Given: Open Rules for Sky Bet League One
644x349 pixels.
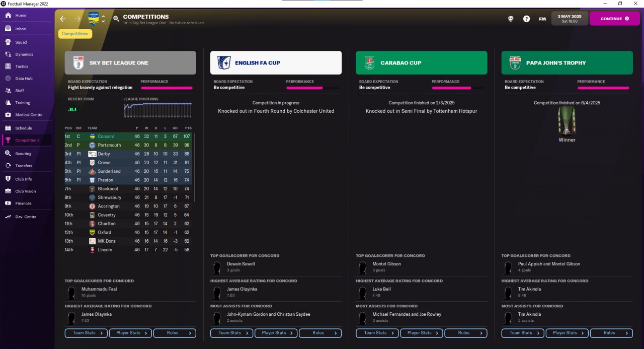Looking at the screenshot, I should (x=175, y=333).
